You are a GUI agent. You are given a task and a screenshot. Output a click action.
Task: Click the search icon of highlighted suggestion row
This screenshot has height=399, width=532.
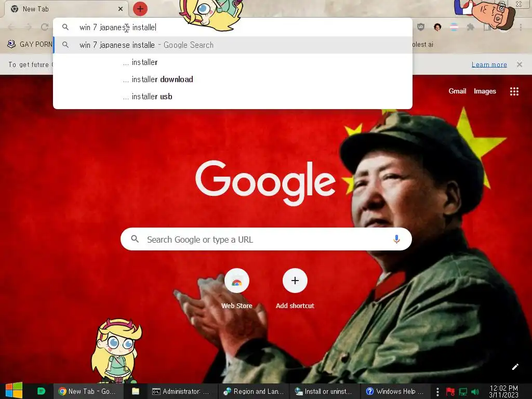click(x=65, y=45)
